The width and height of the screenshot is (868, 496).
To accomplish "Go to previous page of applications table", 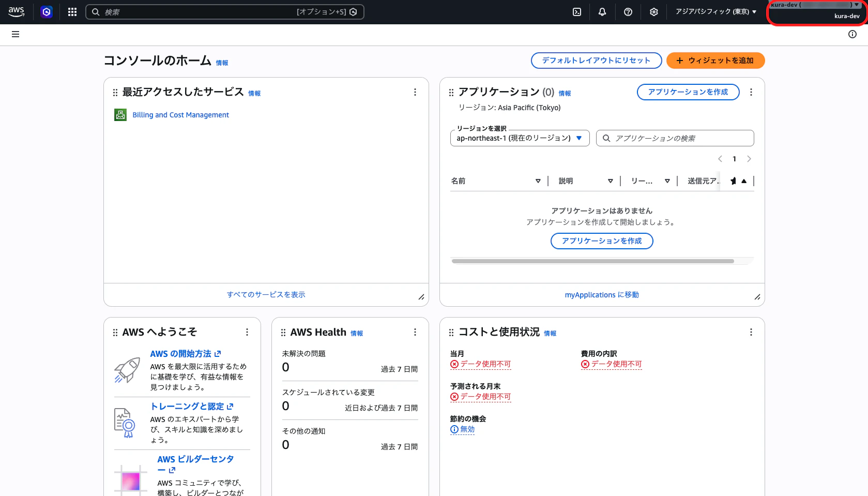I will tap(720, 159).
